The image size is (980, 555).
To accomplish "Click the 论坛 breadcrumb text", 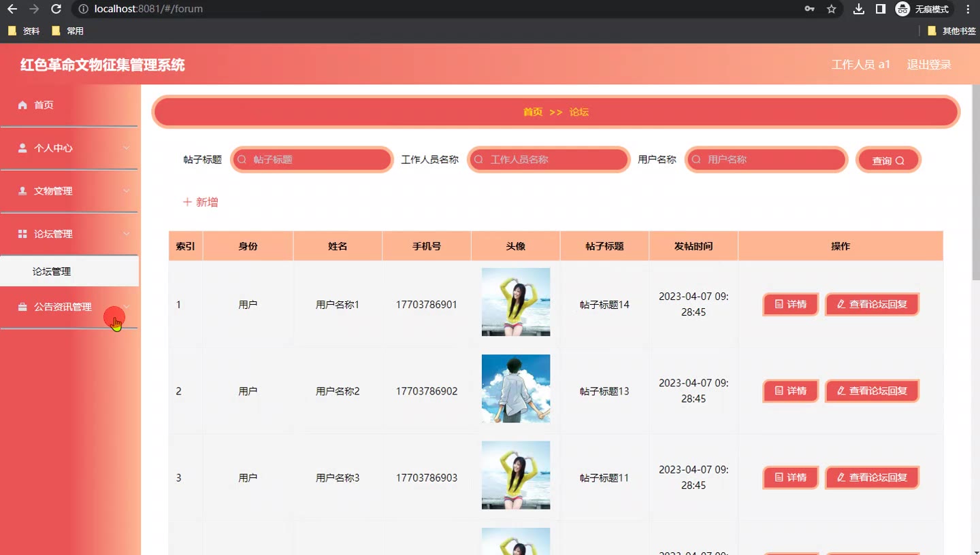I will tap(579, 112).
